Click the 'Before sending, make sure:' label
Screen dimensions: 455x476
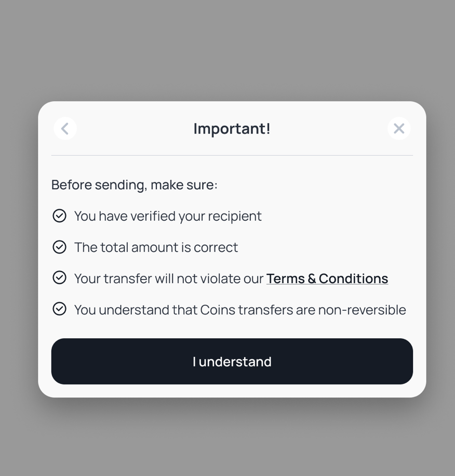135,185
